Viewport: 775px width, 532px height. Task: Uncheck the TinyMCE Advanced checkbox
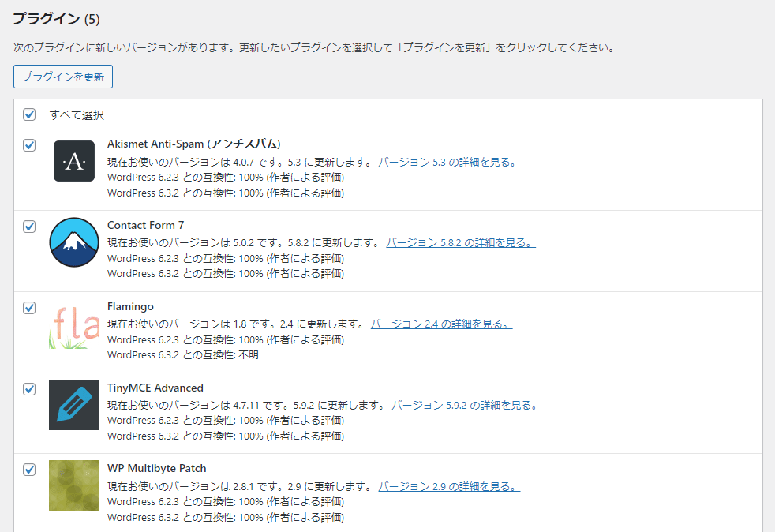pyautogui.click(x=29, y=389)
